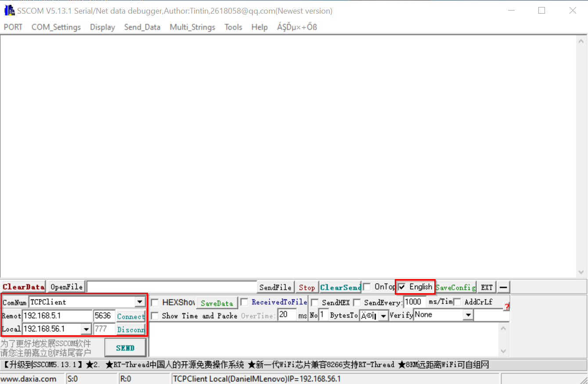The image size is (588, 384).
Task: Open the PORT menu
Action: [x=13, y=27]
